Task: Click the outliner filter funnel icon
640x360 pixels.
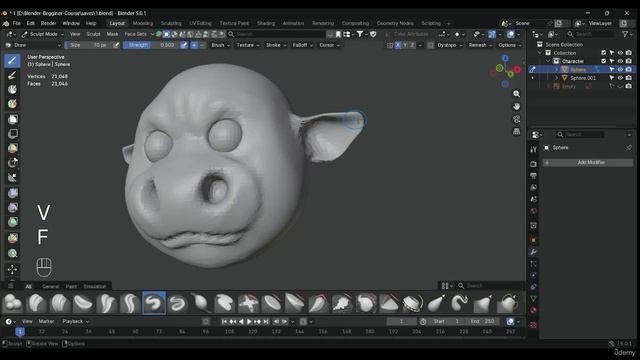Action: pos(625,34)
